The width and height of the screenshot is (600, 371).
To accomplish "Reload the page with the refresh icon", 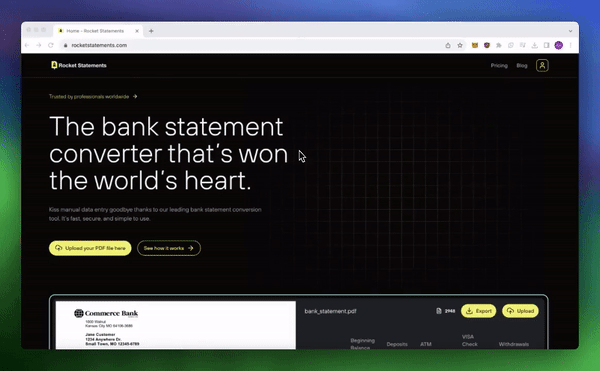I will click(x=51, y=45).
